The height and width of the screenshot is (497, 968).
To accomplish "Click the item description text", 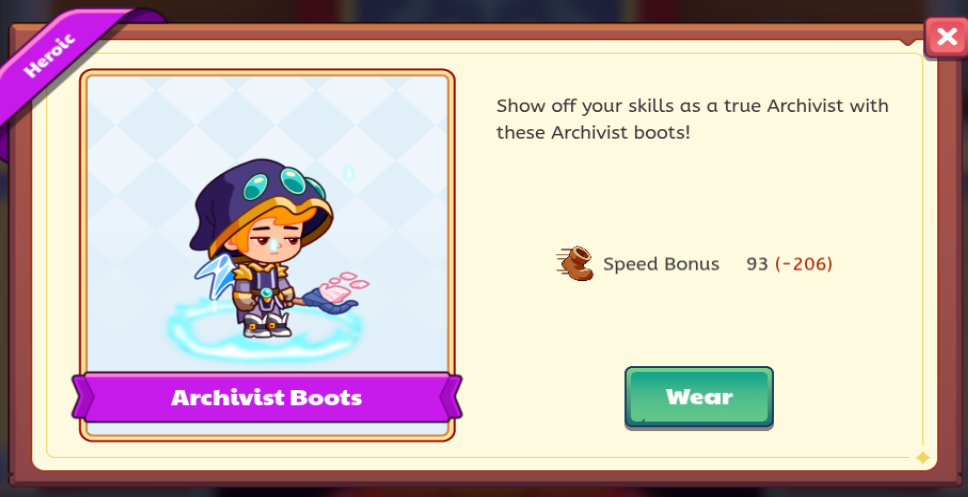I will coord(692,119).
